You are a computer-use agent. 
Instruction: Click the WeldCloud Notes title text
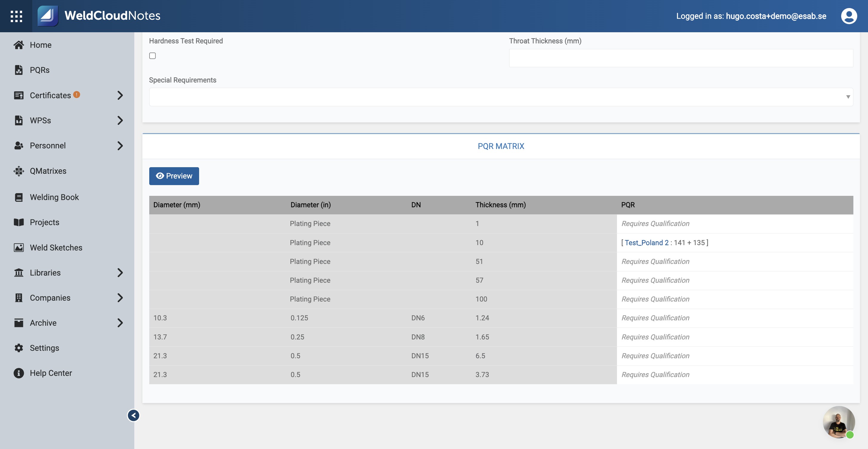click(x=112, y=16)
